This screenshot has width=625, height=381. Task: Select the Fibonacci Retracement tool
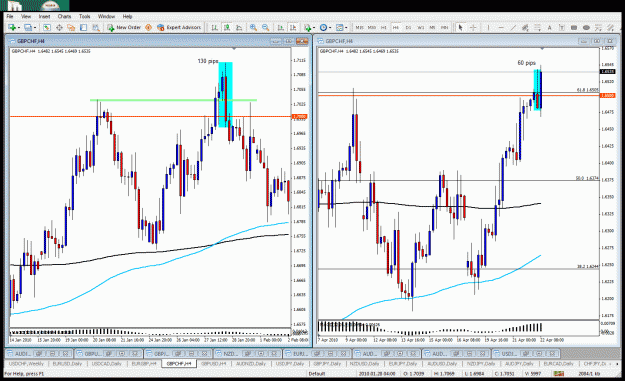pyautogui.click(x=538, y=27)
